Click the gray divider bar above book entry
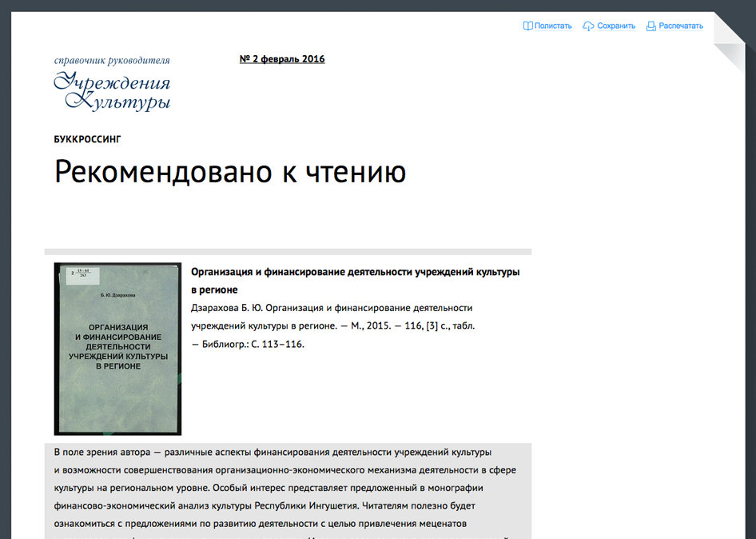756x539 pixels. click(x=288, y=251)
